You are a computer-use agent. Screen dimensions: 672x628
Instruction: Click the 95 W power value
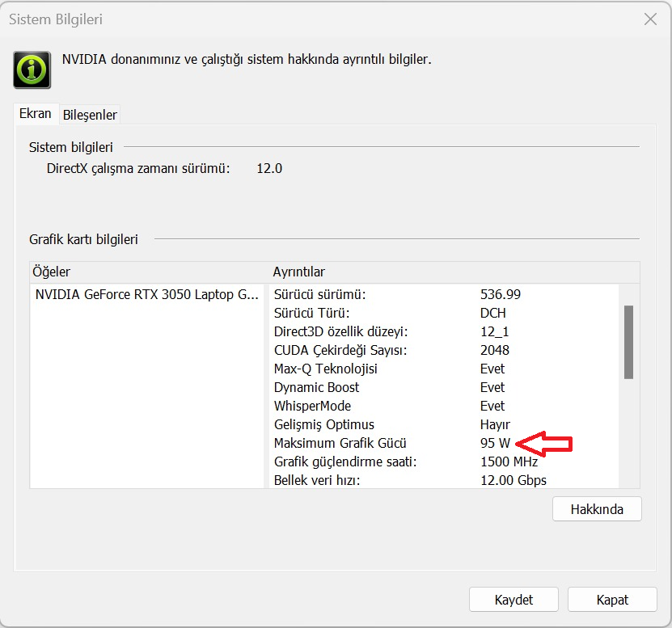point(495,443)
